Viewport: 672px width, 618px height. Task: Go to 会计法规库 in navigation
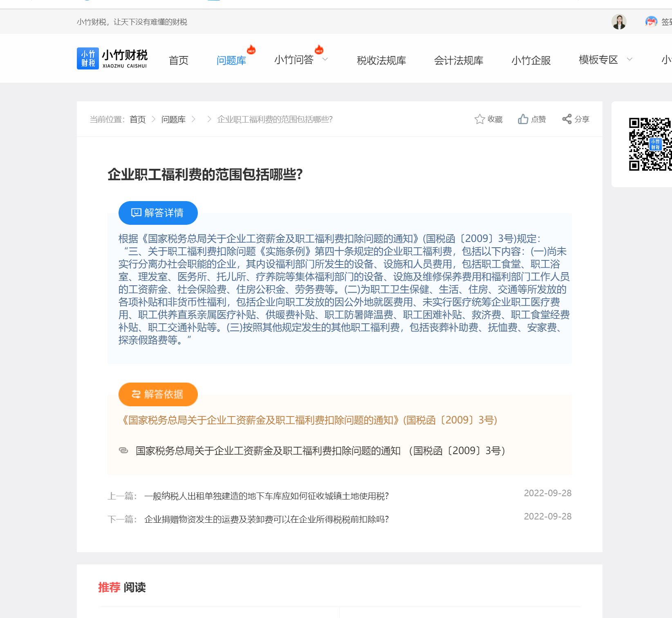click(x=458, y=60)
